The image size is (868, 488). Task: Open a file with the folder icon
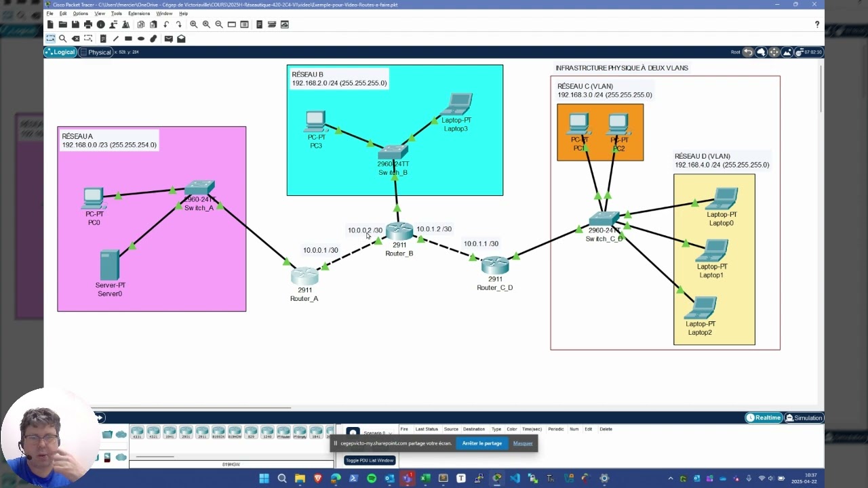62,24
